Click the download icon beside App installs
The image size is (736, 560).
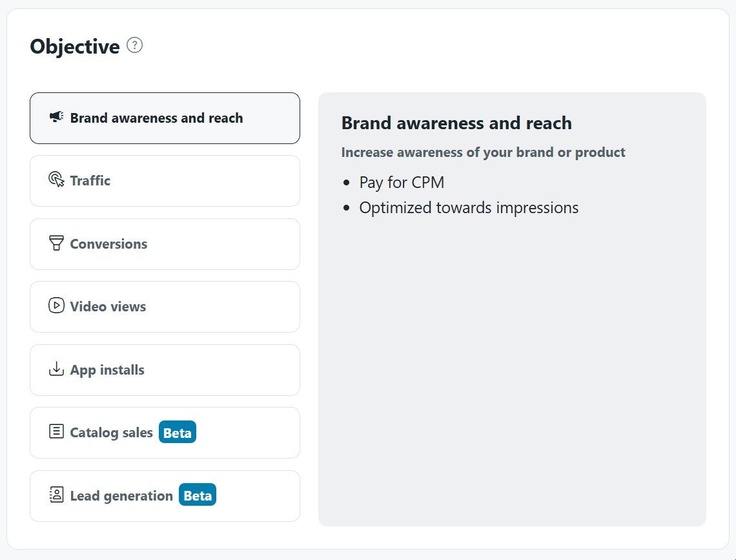pyautogui.click(x=56, y=369)
